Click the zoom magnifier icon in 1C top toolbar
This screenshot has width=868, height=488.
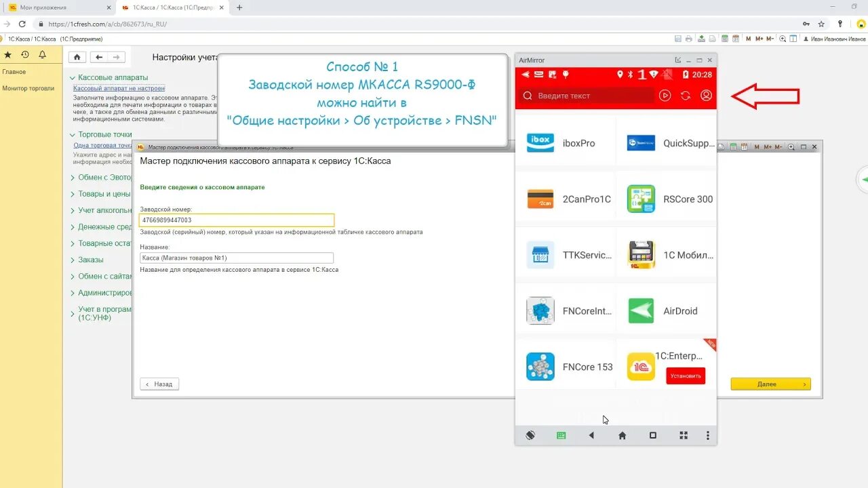783,39
